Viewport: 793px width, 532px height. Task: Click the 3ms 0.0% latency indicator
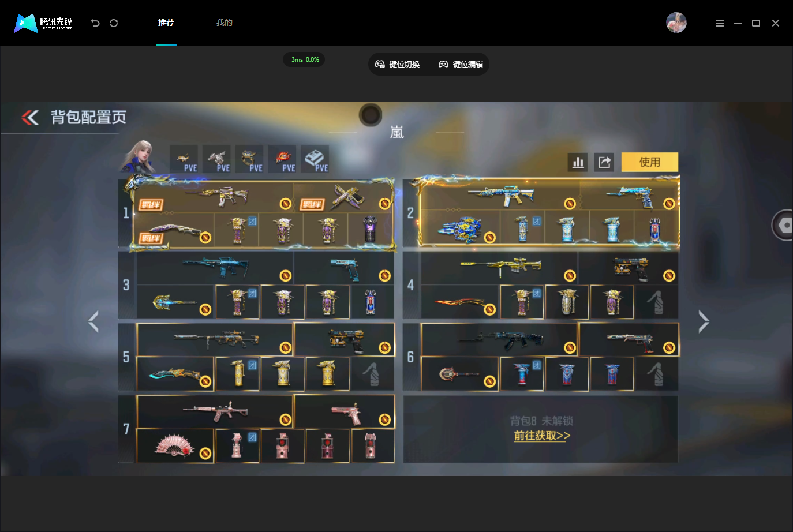pyautogui.click(x=304, y=59)
